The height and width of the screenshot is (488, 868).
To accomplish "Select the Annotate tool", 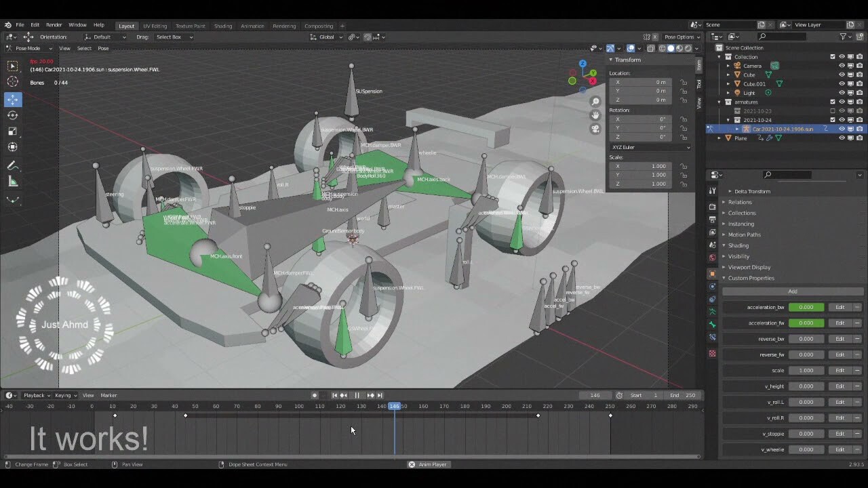I will (x=12, y=165).
